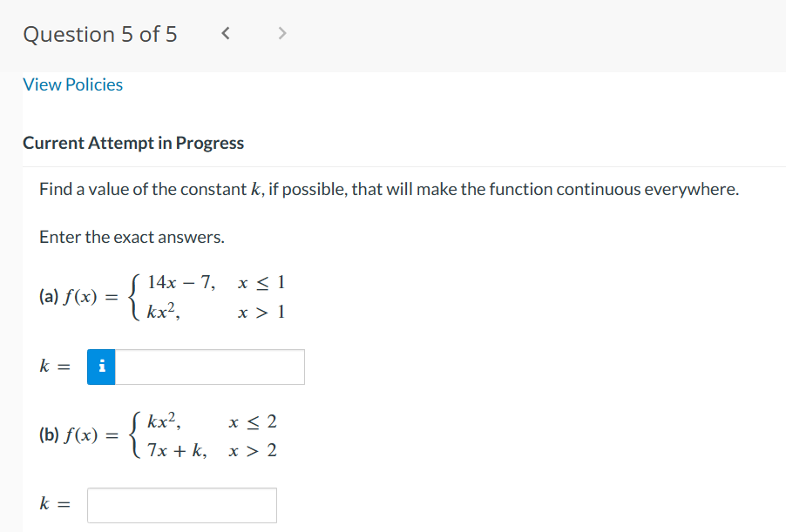The image size is (786, 532).
Task: Click inside the k answer field for part (b)
Action: pyautogui.click(x=181, y=505)
